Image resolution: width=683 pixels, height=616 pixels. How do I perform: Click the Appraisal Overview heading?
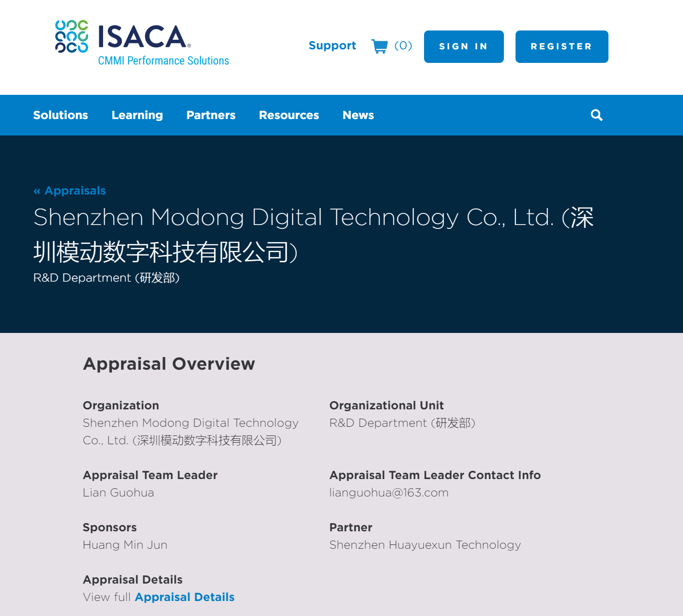(x=169, y=363)
